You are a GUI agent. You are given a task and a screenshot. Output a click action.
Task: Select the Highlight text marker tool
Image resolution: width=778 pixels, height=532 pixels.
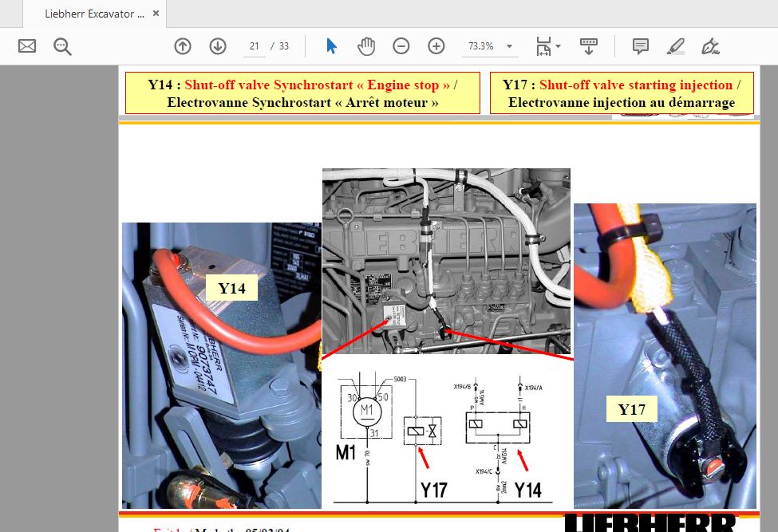pos(674,46)
